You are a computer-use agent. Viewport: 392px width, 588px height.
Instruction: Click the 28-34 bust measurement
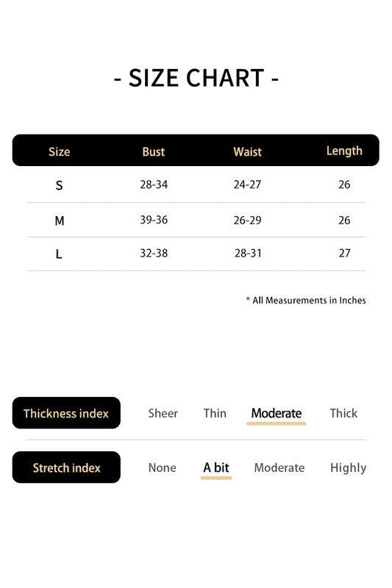pyautogui.click(x=154, y=184)
